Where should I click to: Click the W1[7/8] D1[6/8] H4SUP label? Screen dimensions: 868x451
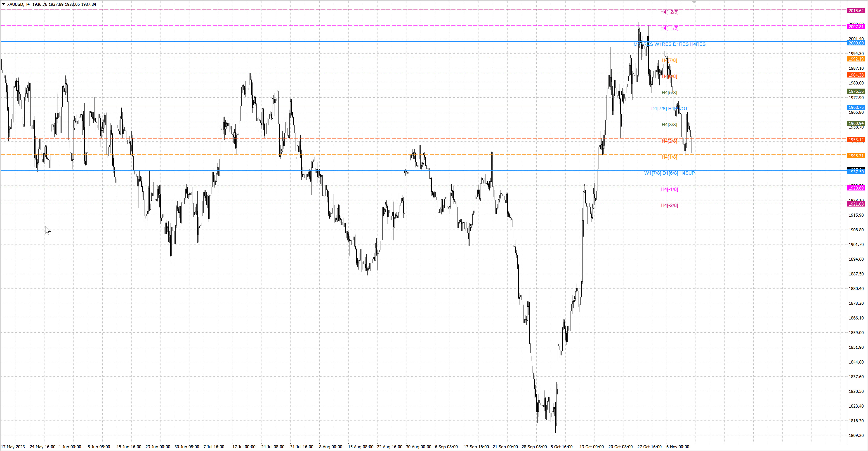pos(669,173)
